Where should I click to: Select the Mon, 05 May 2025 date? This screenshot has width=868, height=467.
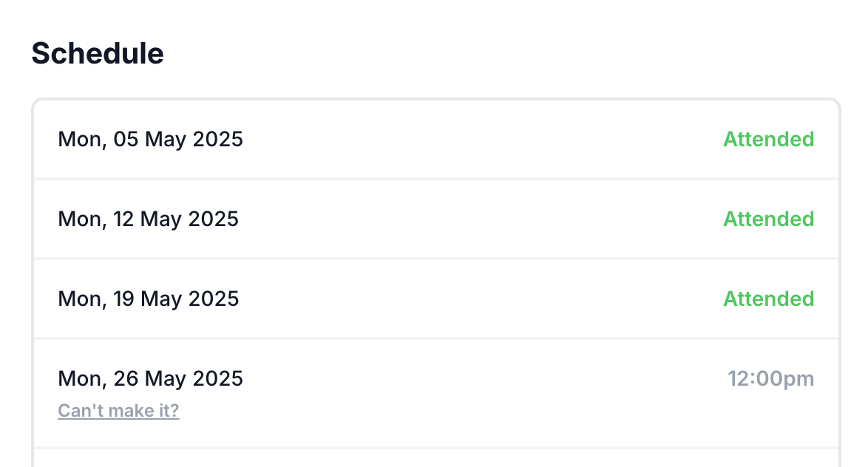point(150,139)
